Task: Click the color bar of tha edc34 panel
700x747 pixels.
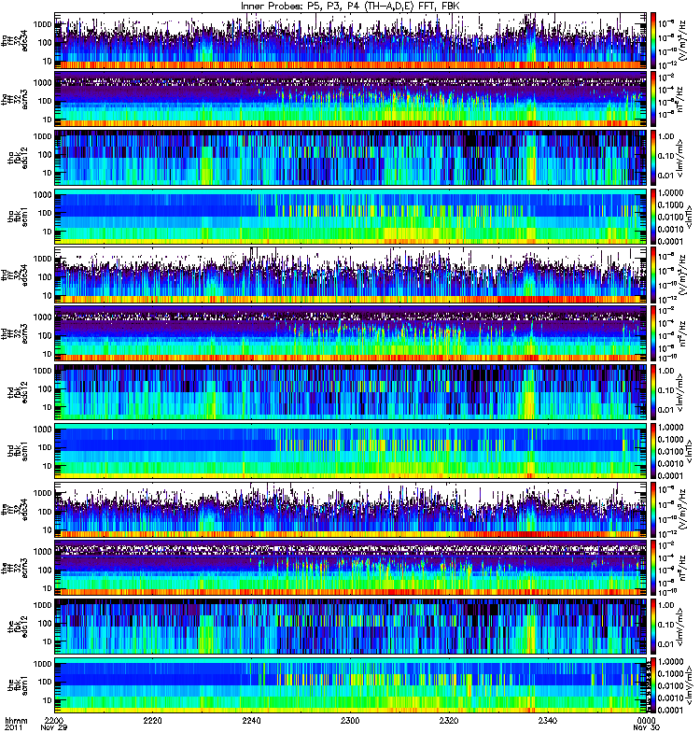Action: click(x=652, y=40)
